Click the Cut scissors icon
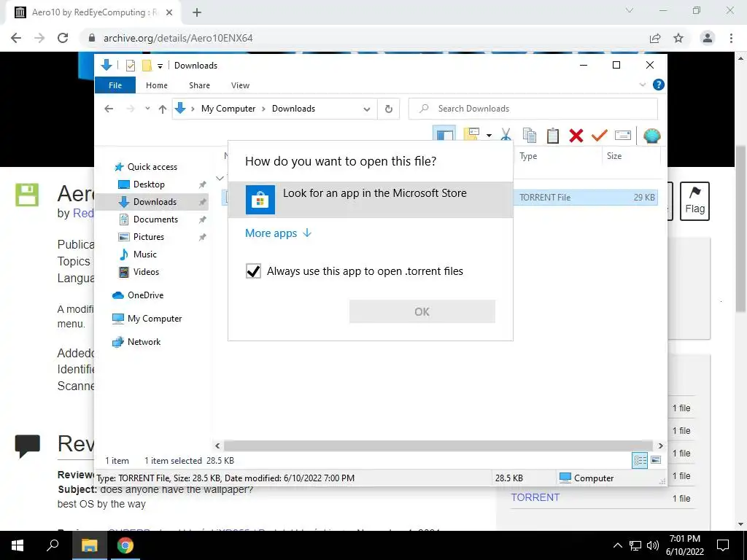 click(506, 136)
